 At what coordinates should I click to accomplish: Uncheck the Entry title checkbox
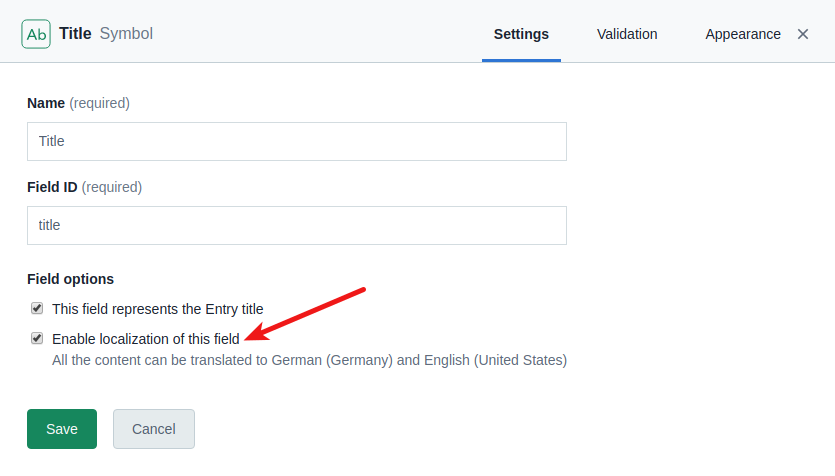click(37, 308)
